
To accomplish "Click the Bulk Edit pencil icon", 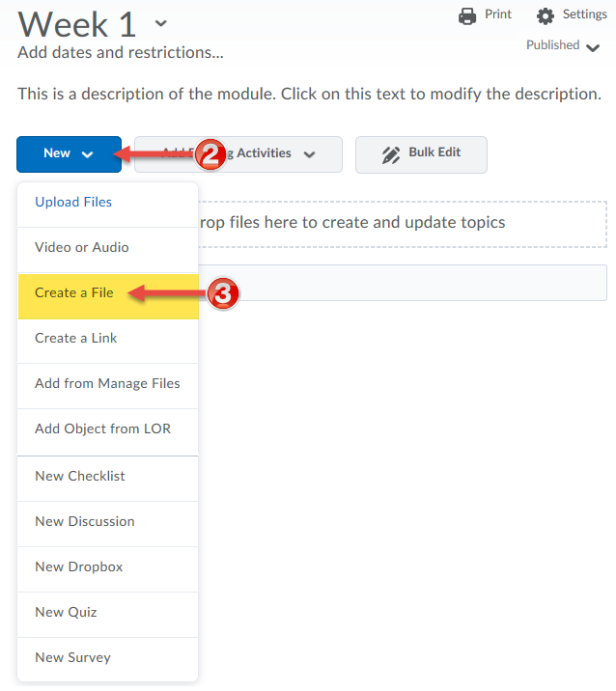I will [x=391, y=154].
